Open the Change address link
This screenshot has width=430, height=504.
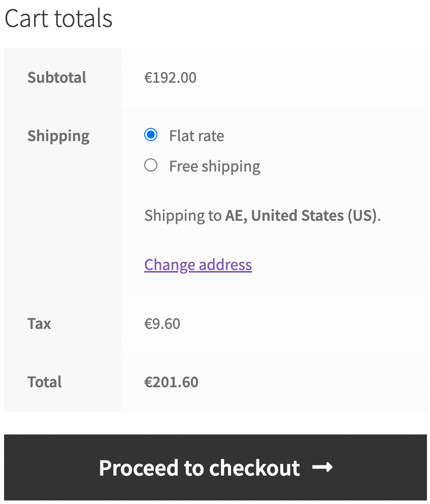click(x=197, y=264)
